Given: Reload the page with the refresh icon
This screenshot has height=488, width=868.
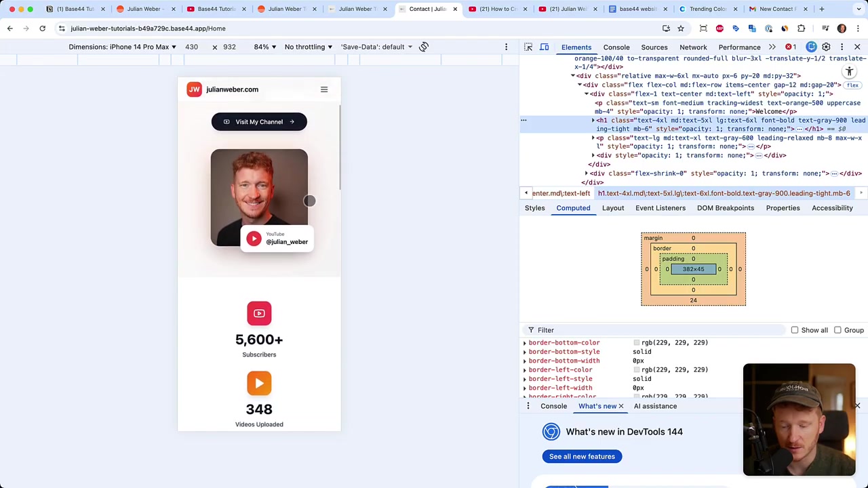Looking at the screenshot, I should [42, 28].
